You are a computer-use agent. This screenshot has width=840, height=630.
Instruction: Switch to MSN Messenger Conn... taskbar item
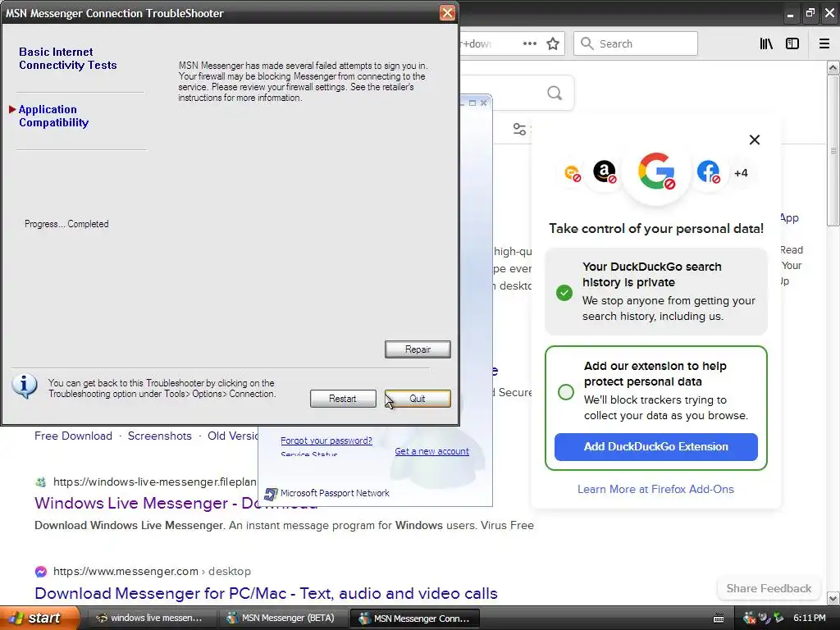pyautogui.click(x=414, y=619)
